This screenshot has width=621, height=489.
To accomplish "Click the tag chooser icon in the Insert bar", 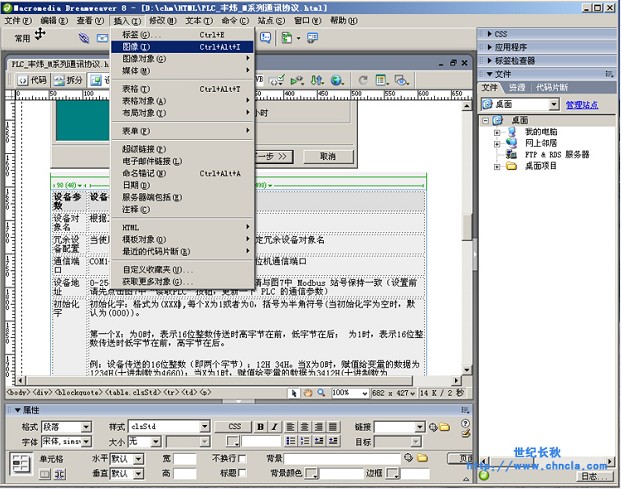I will [312, 38].
